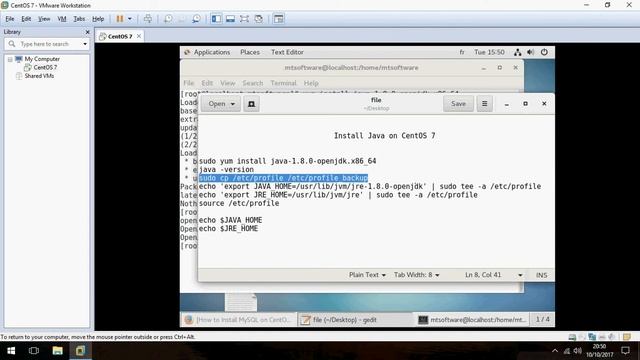
Task: Create a new document in gedit
Action: [251, 104]
